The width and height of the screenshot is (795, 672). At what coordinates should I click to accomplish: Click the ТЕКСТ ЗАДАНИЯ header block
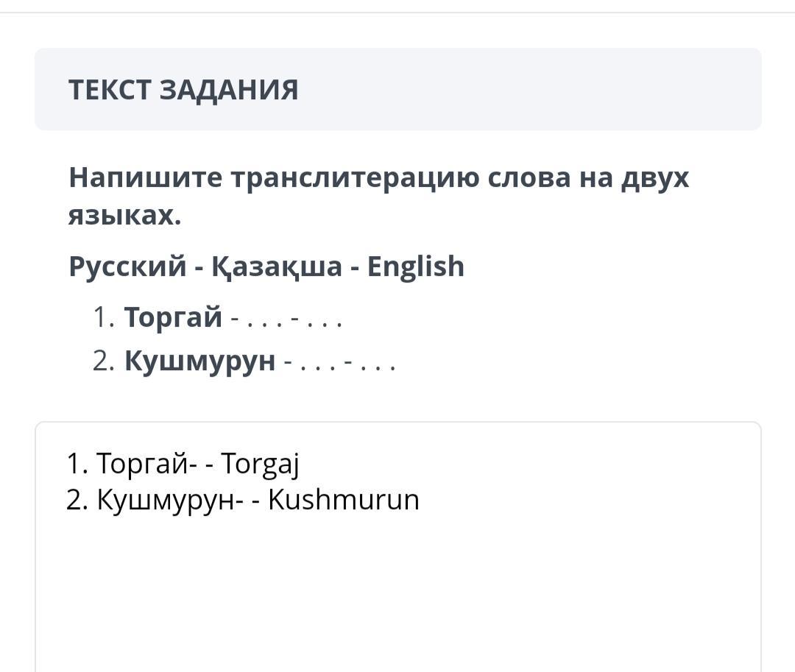tap(398, 89)
